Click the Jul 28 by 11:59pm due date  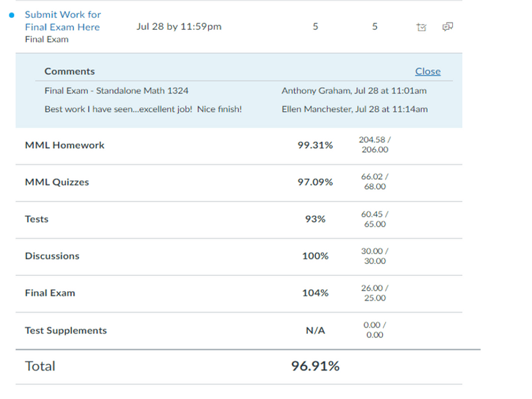coord(178,27)
